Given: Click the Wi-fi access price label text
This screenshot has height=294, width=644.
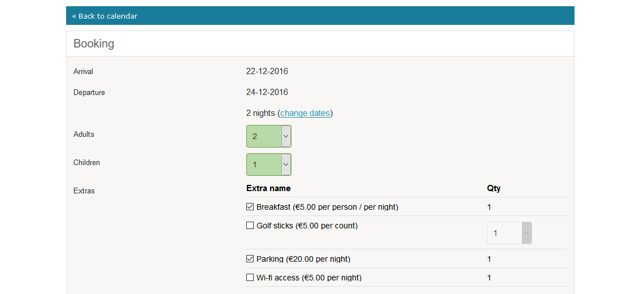Looking at the screenshot, I should click(309, 278).
